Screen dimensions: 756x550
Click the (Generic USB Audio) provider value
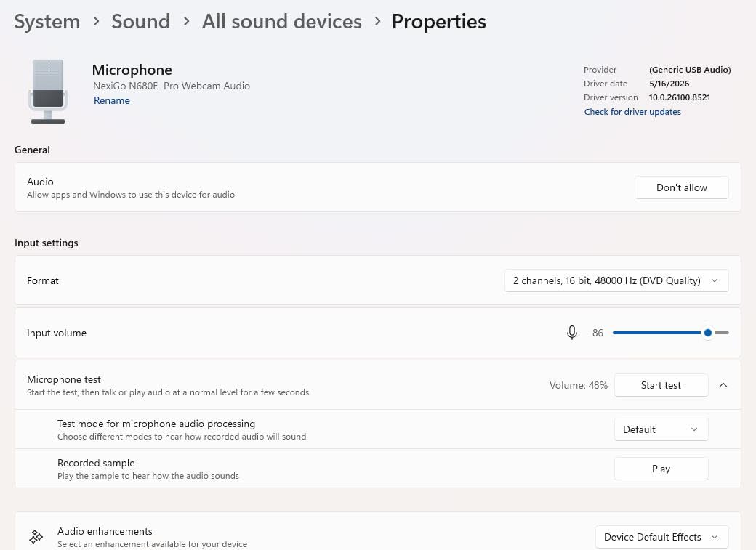tap(690, 70)
